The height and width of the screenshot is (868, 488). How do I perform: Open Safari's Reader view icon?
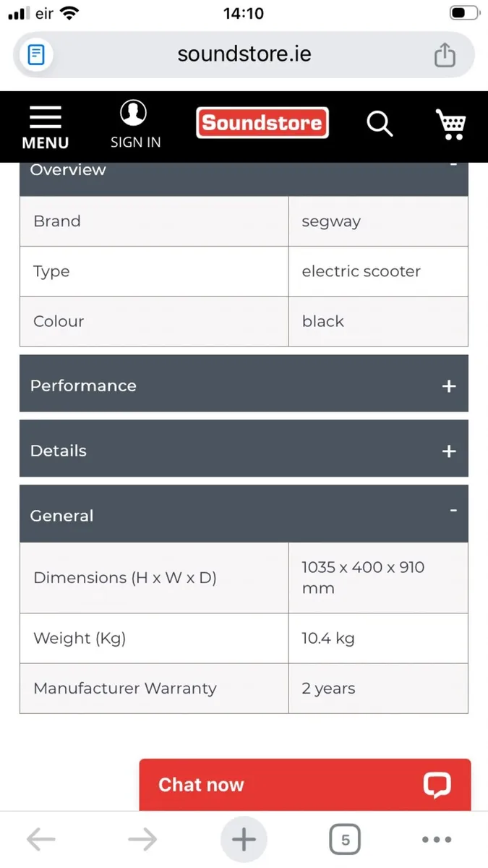click(x=36, y=54)
